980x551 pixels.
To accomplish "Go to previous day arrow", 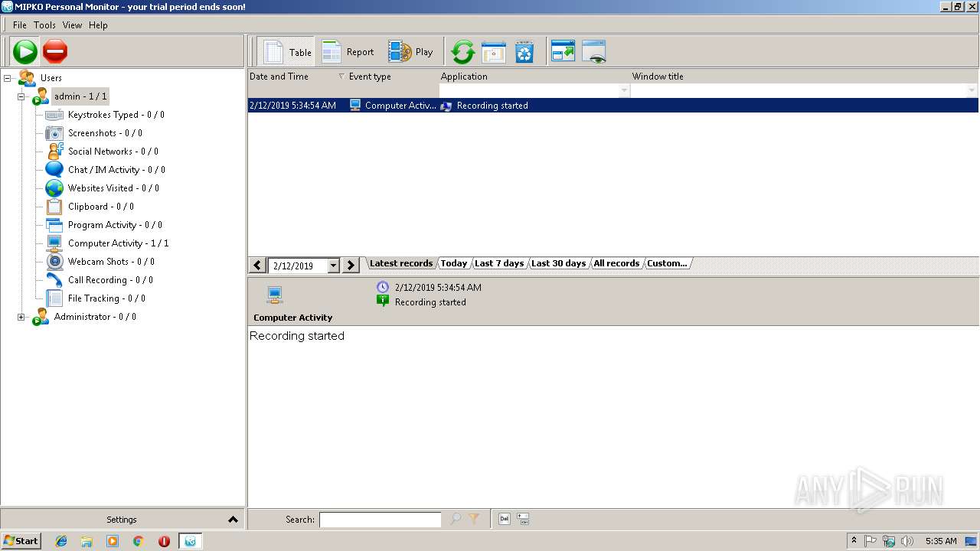I will (x=258, y=266).
